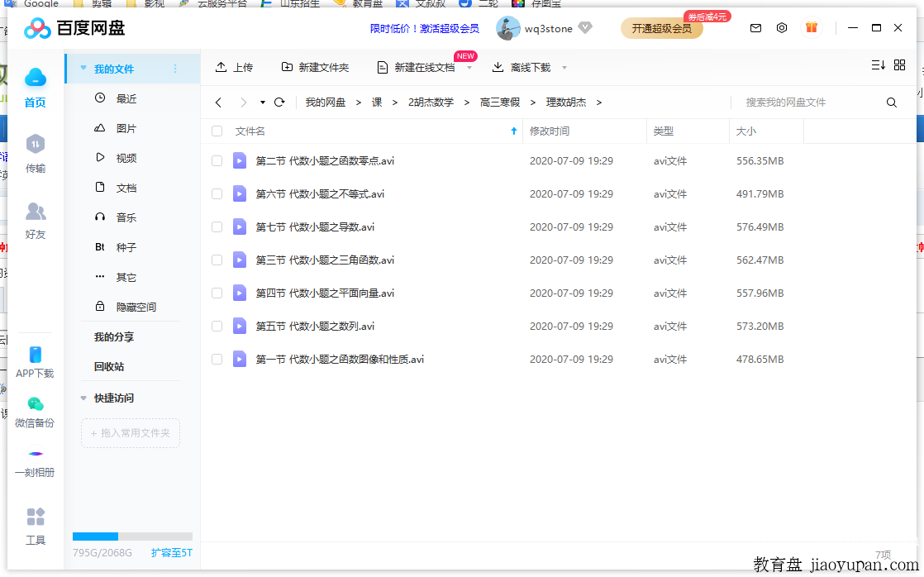Click the search magnifier icon
Screen dimensions: 924x577
(892, 103)
